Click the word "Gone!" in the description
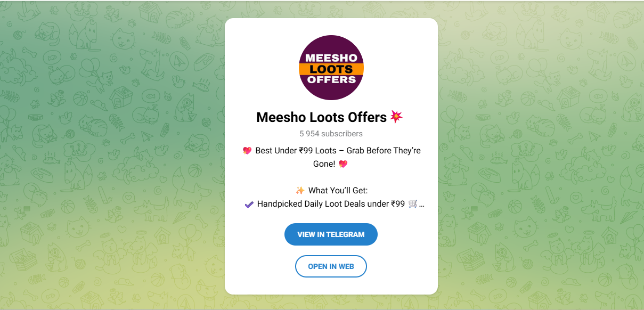 pos(324,164)
